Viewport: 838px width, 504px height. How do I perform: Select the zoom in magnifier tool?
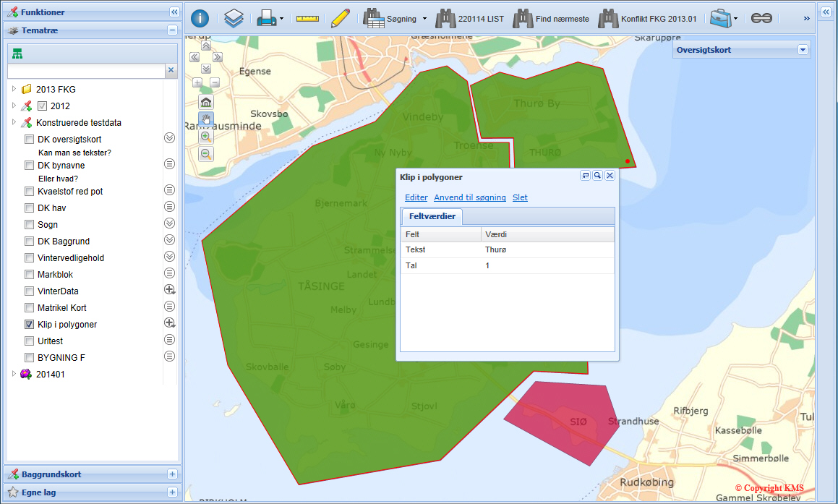(206, 137)
